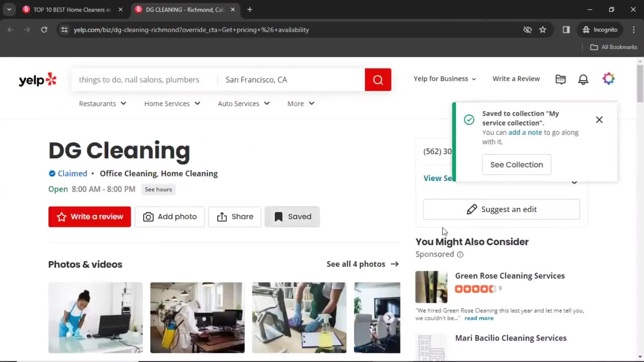Click the Green Rose Cleaning star rating
The height and width of the screenshot is (362, 644).
point(475,289)
